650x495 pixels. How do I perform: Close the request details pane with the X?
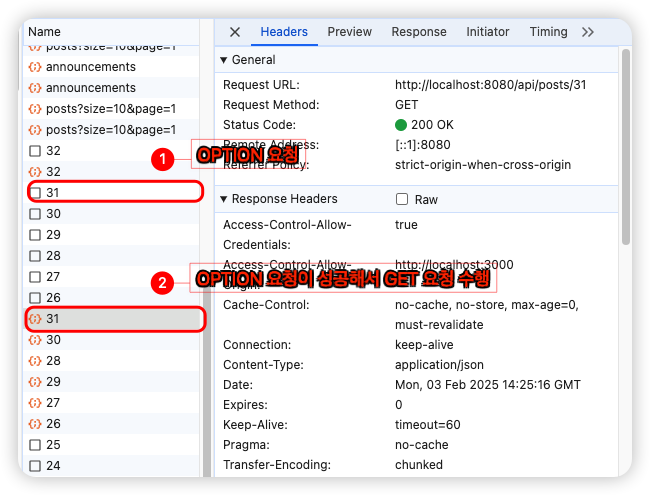pyautogui.click(x=235, y=32)
